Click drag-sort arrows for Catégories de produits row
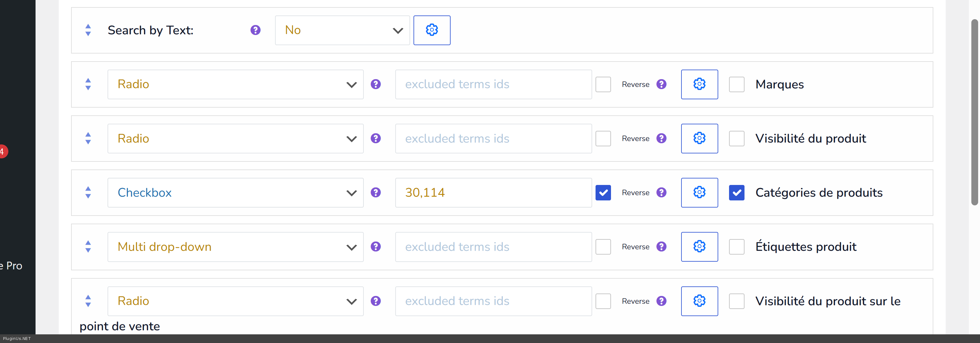Image resolution: width=980 pixels, height=343 pixels. click(x=88, y=193)
